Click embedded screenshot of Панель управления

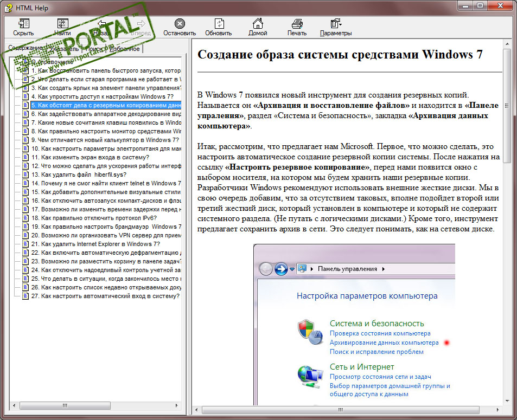[354, 325]
